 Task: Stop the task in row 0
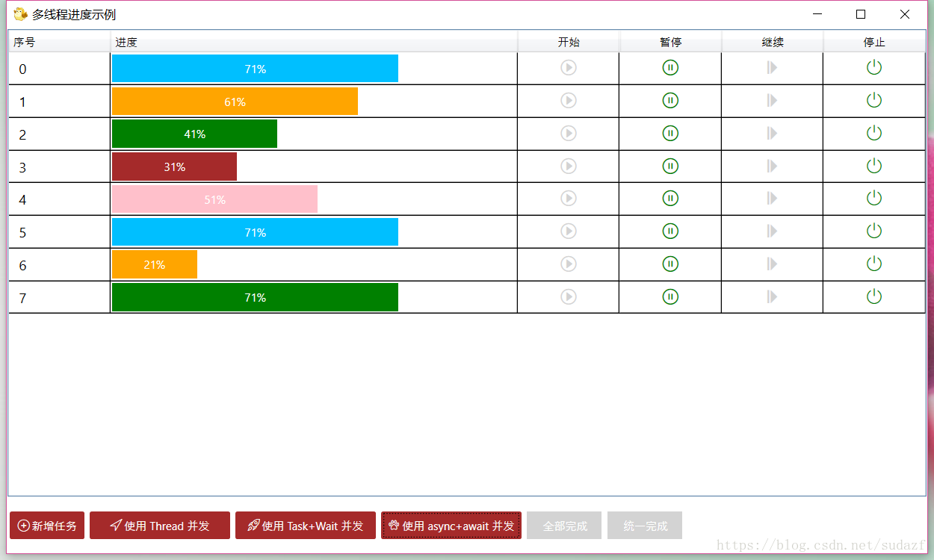(x=874, y=68)
